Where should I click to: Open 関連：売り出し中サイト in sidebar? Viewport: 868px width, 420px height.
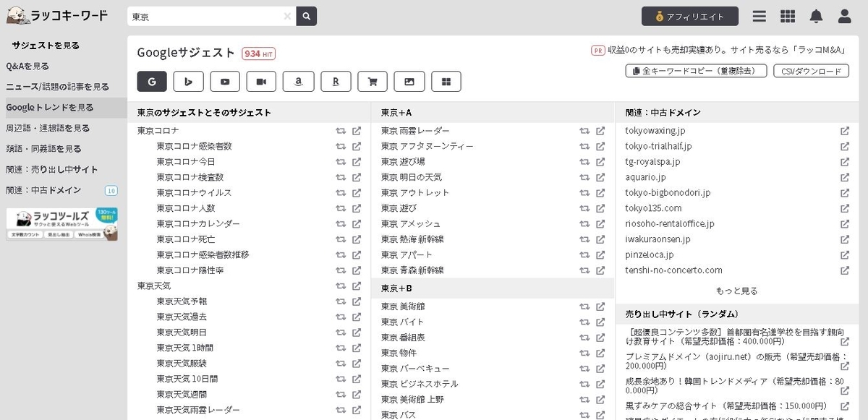click(52, 170)
